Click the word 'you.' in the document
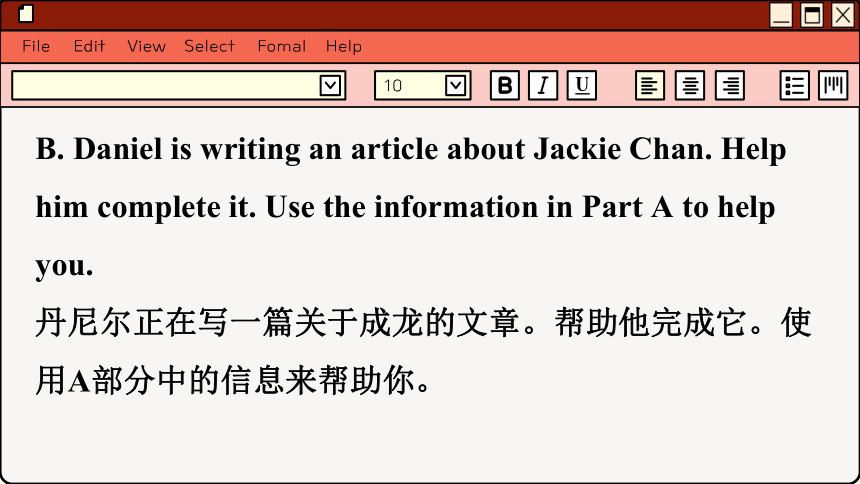The image size is (860, 484). point(64,266)
